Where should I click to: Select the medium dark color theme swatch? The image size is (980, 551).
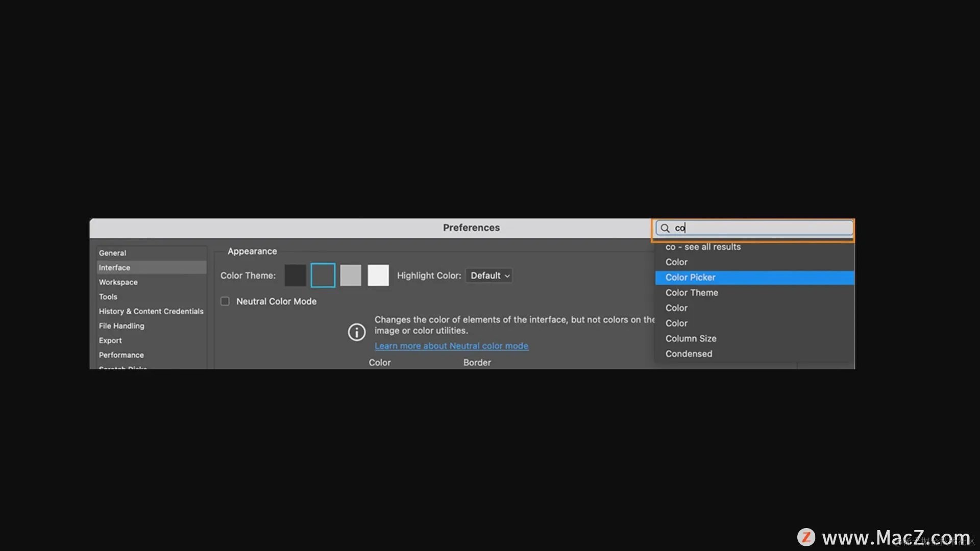click(323, 275)
